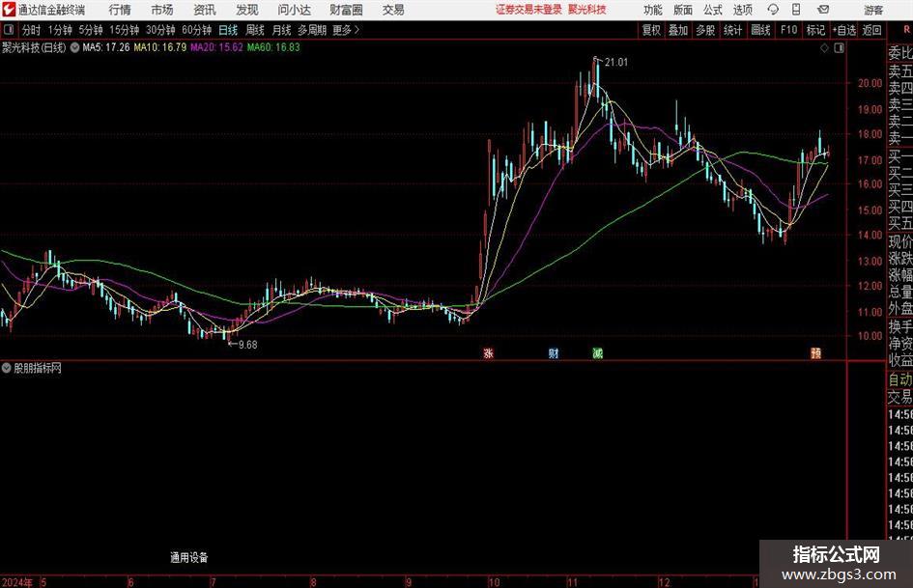Open the 功能 menu
Screen dimensions: 913x588
pyautogui.click(x=653, y=10)
